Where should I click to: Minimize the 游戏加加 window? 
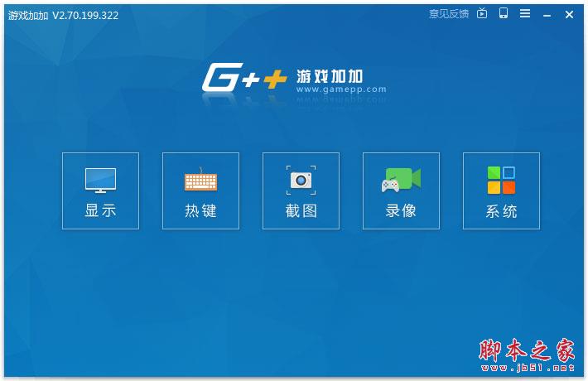[x=547, y=15]
